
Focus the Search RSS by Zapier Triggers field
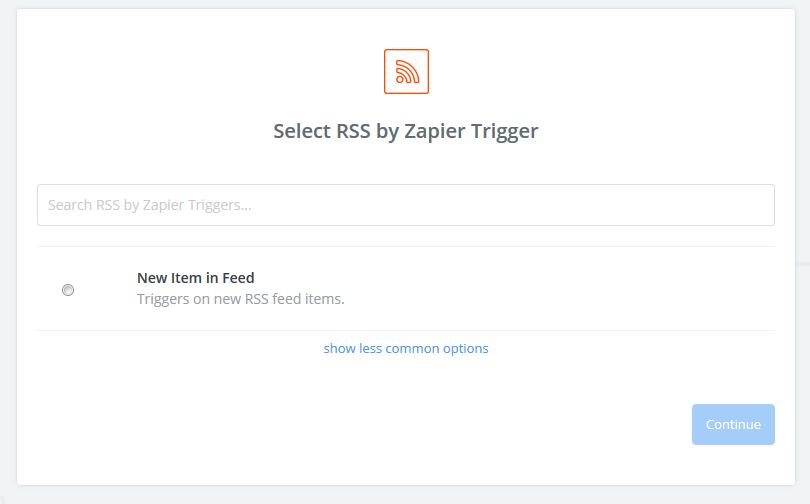406,205
